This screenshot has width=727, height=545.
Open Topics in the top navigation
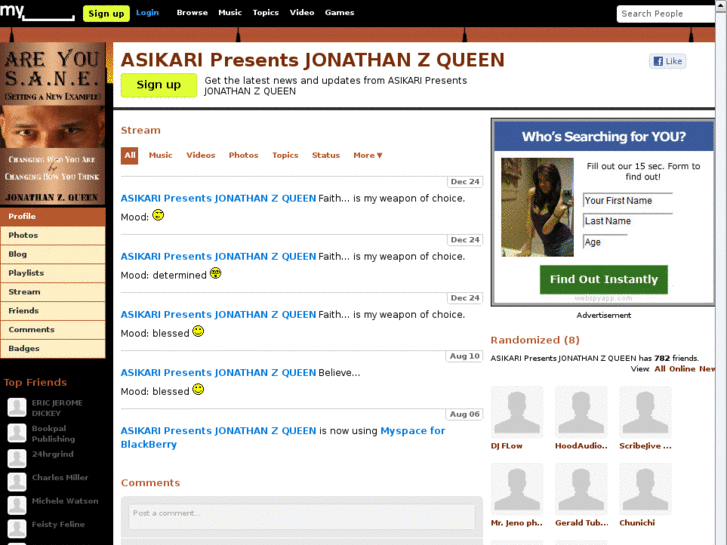click(x=266, y=13)
